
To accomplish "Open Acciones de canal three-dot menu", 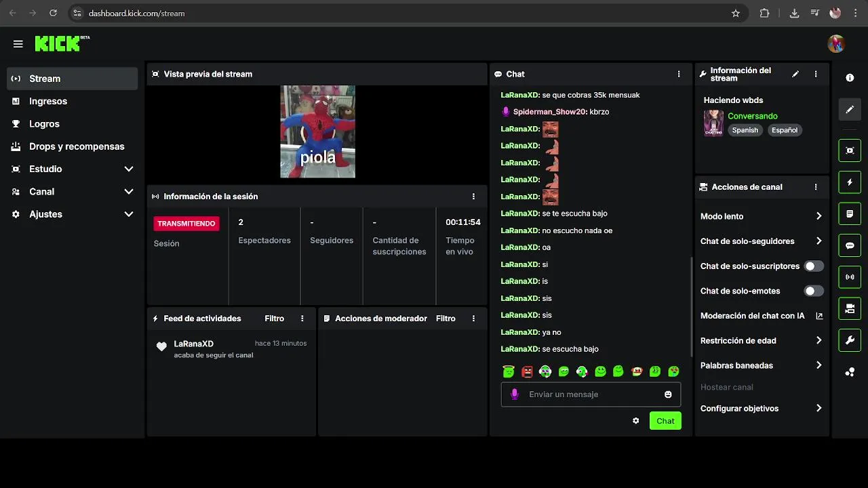I will point(816,187).
